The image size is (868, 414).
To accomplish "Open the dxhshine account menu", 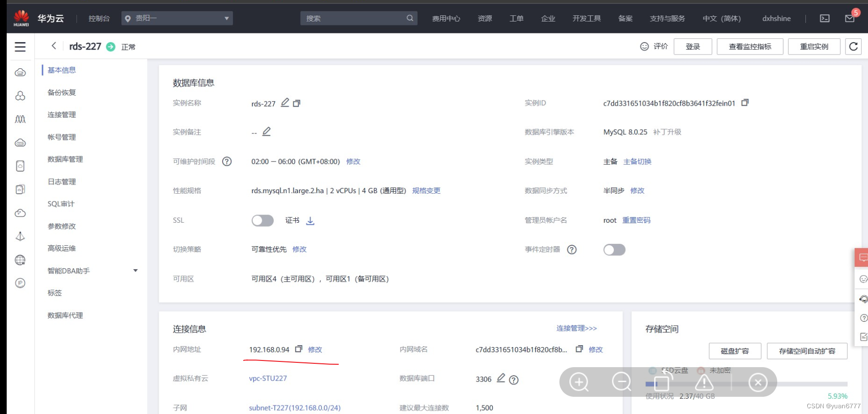I will (776, 18).
